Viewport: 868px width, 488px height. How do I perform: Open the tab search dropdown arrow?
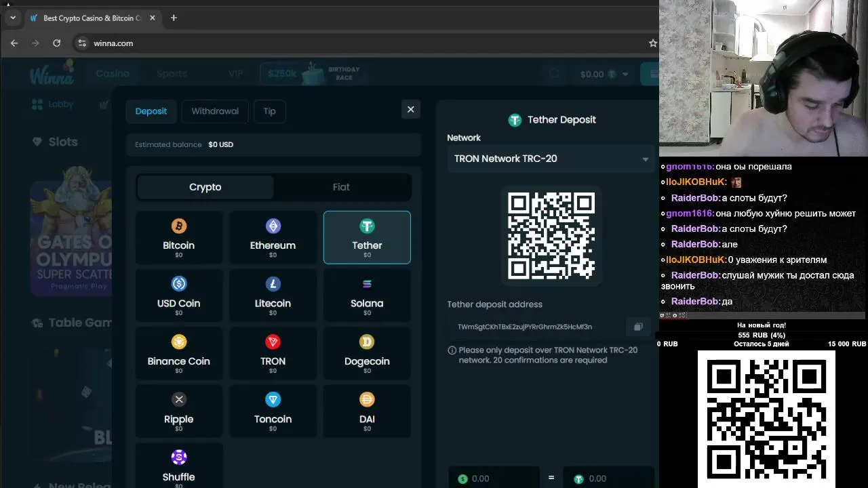(12, 18)
